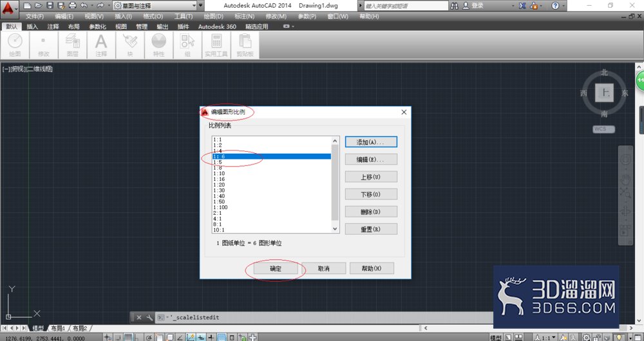
Task: Open the 编辑(E) menu in the menu bar
Action: click(64, 17)
